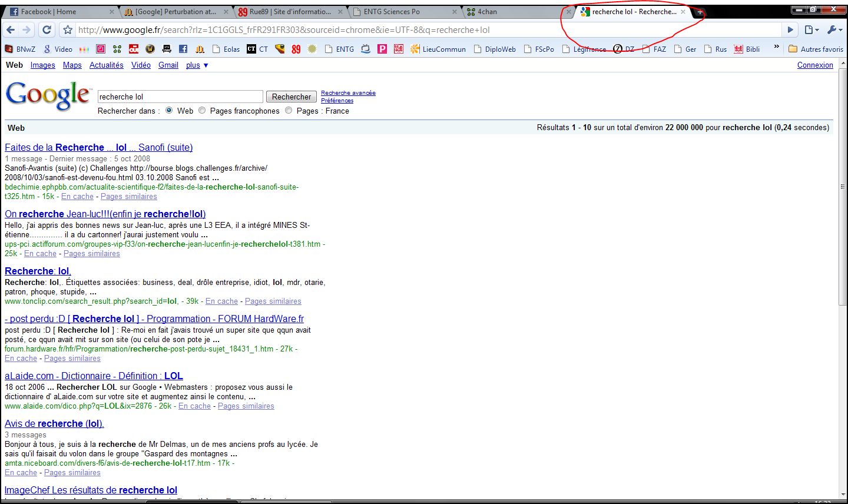This screenshot has width=848, height=504.
Task: Reload the page with the refresh button
Action: click(47, 29)
